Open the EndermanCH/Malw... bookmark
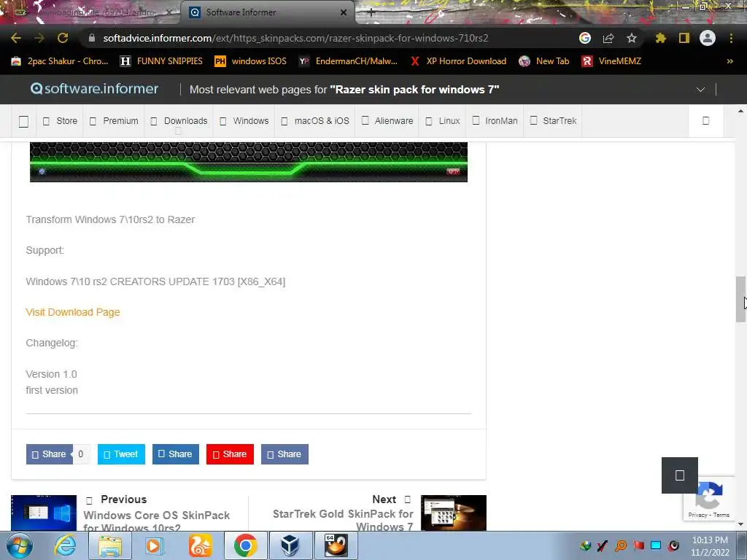 (x=348, y=61)
